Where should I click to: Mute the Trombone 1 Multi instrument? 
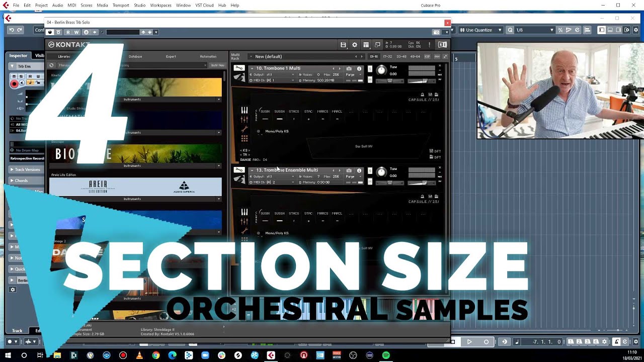[x=370, y=79]
